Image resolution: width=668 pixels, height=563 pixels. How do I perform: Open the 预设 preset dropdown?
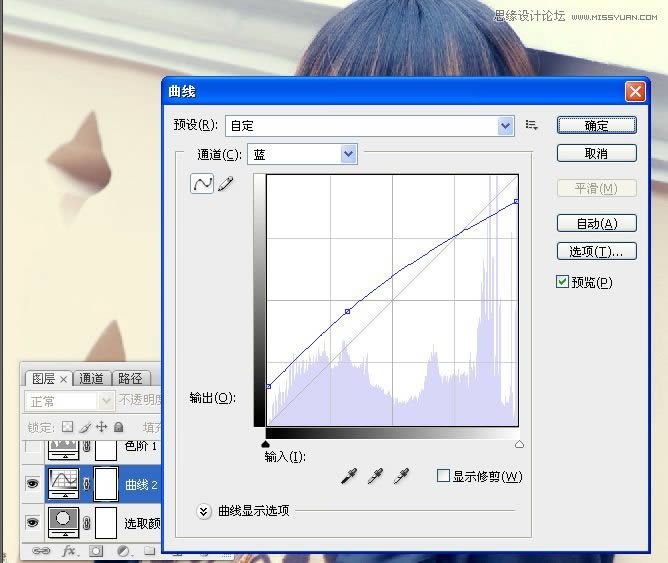[506, 125]
